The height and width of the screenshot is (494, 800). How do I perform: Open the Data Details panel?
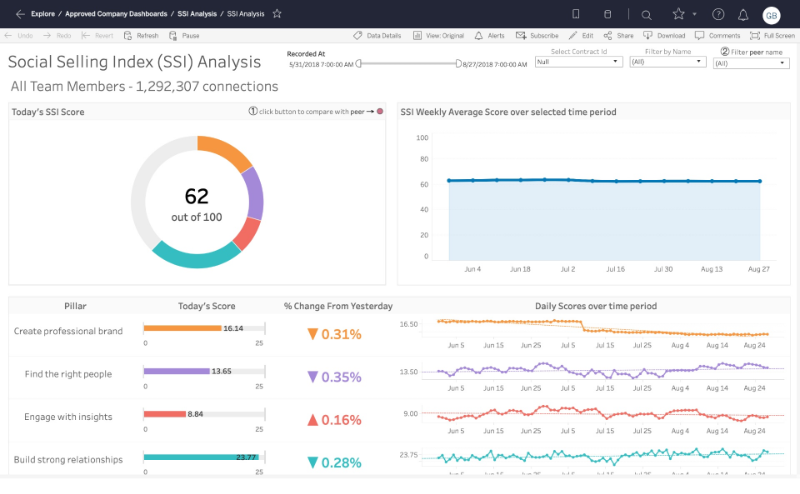point(377,35)
